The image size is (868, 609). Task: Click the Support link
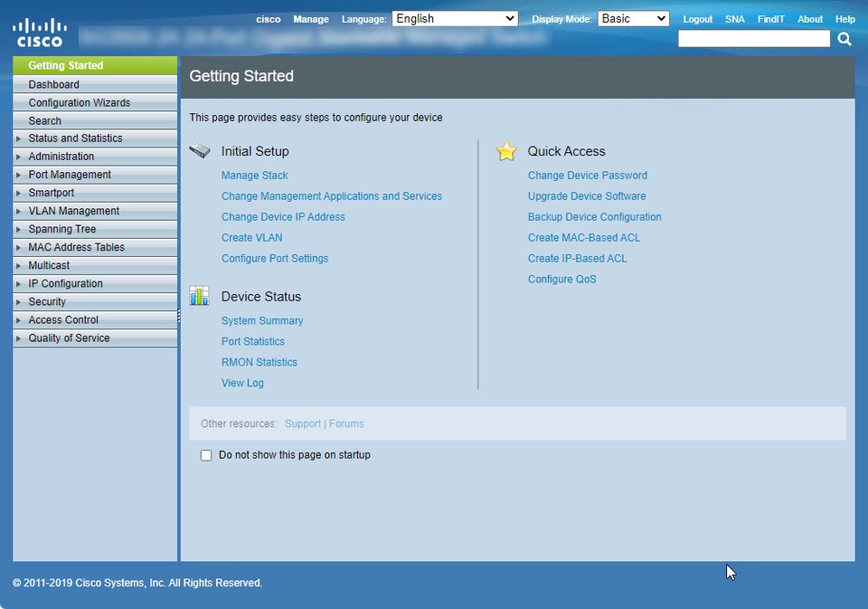click(x=303, y=423)
